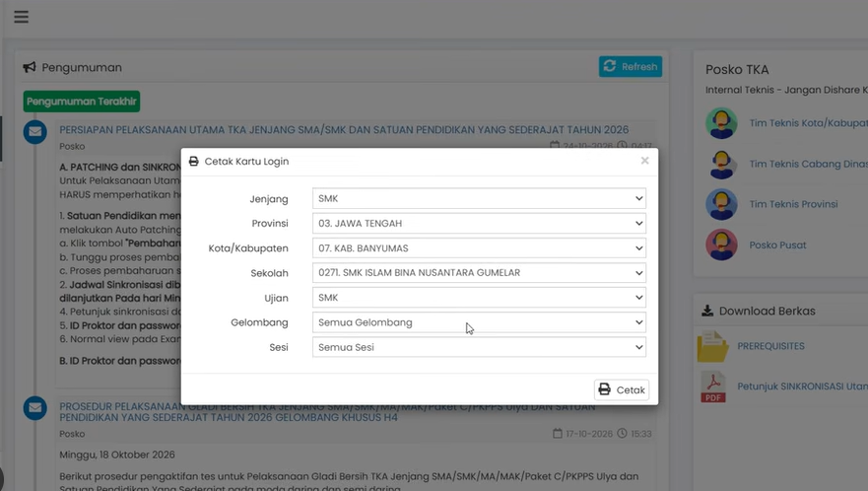This screenshot has width=868, height=491.
Task: Open PROSEDUR PELAKSANAAN GLADI BERSIH announcement link
Action: [328, 412]
